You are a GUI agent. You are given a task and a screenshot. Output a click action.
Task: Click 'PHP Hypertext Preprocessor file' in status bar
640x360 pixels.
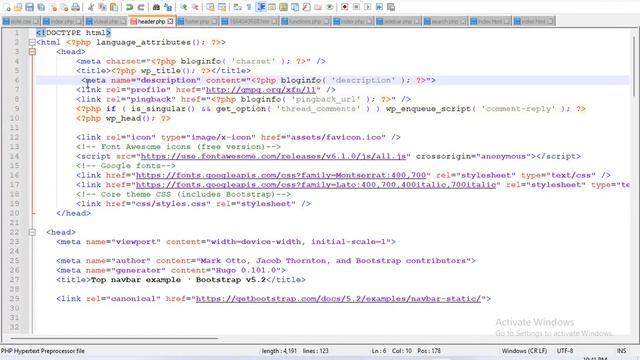tap(42, 351)
